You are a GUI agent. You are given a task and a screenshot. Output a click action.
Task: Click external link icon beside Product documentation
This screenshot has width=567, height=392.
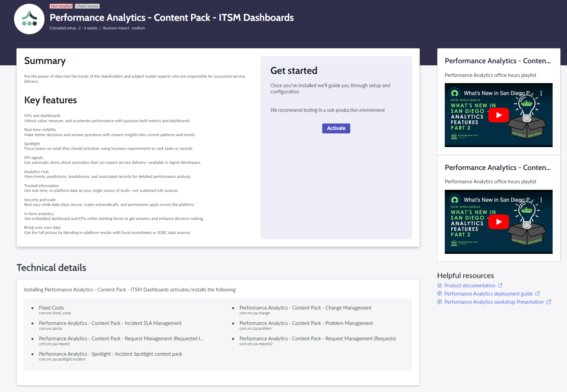tap(500, 285)
